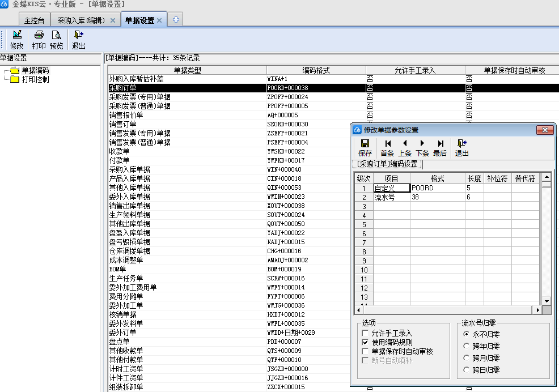
Task: Click the POORD format cell in dialog grid
Action: pyautogui.click(x=438, y=188)
